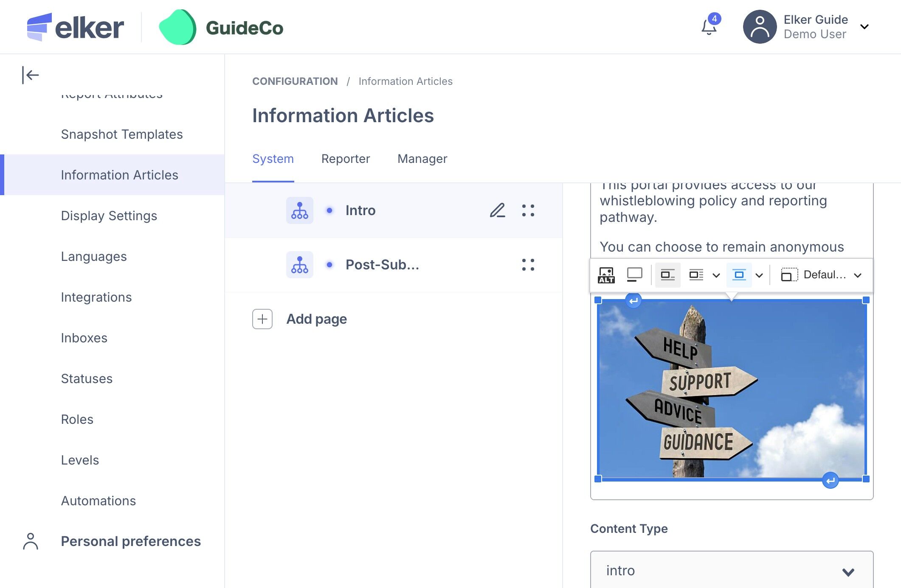The width and height of the screenshot is (901, 588).
Task: Click the edit pencil on Intro
Action: point(497,210)
